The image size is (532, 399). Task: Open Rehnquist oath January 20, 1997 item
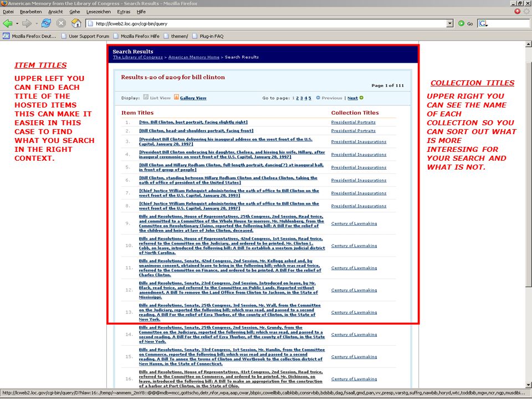pyautogui.click(x=229, y=206)
